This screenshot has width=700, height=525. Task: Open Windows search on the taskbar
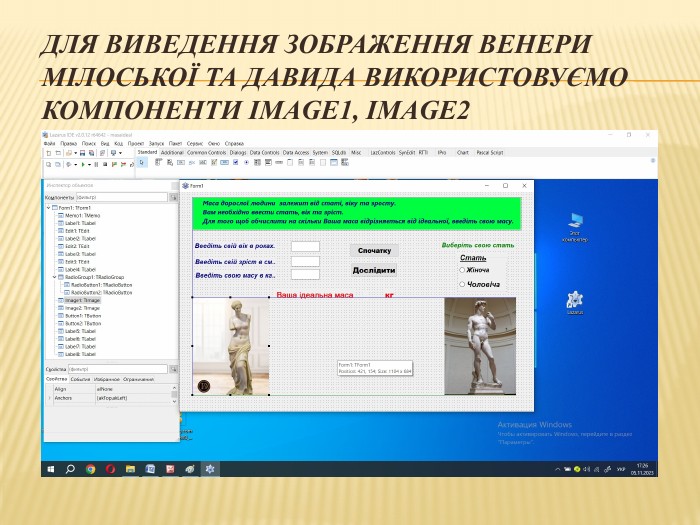70,469
